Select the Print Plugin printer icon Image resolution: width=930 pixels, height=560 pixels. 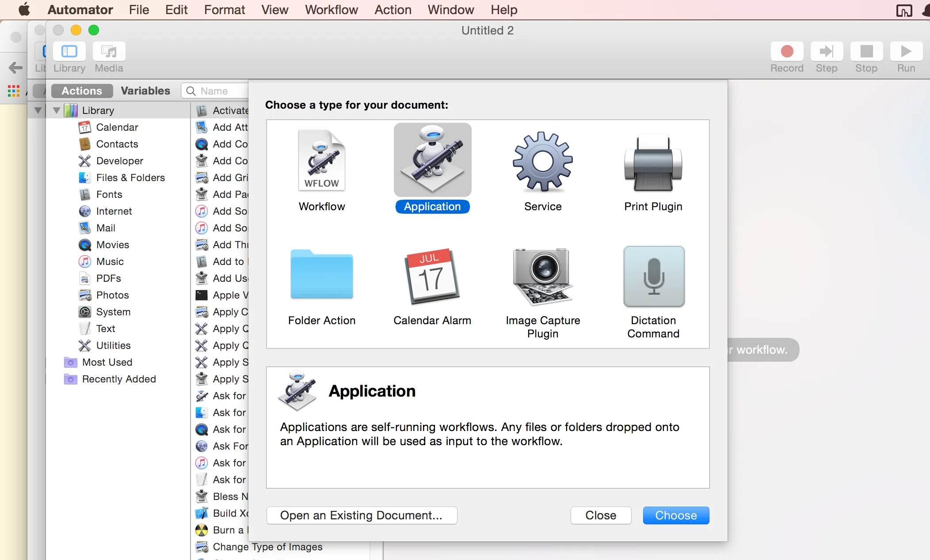tap(653, 163)
